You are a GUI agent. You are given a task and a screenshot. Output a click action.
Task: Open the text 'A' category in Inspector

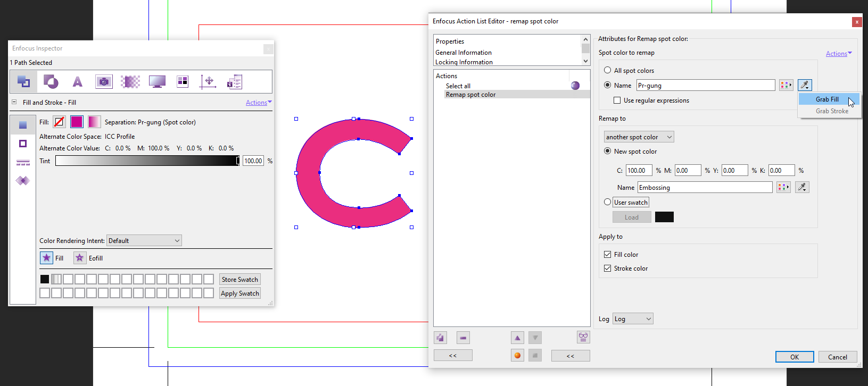(78, 81)
